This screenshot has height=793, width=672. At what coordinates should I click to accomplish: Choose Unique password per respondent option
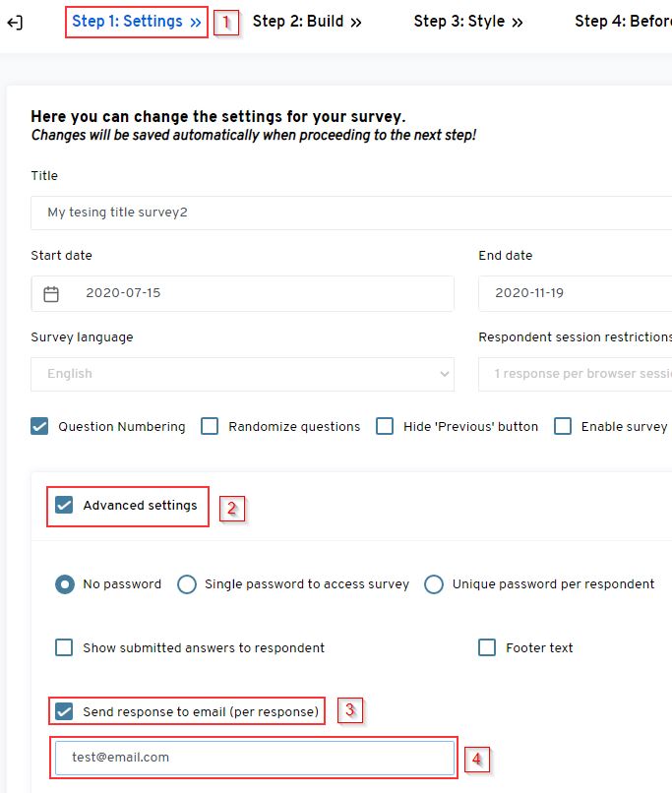pos(434,584)
